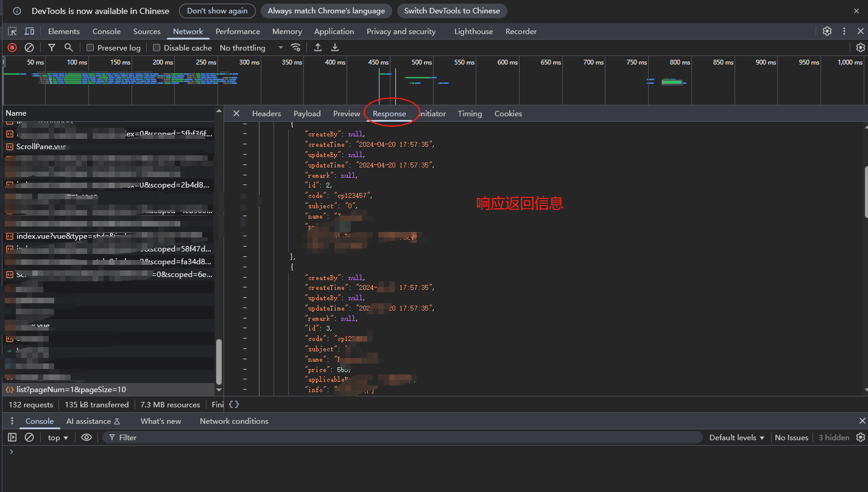This screenshot has height=492, width=868.
Task: Focus the console Filter input field
Action: 402,437
